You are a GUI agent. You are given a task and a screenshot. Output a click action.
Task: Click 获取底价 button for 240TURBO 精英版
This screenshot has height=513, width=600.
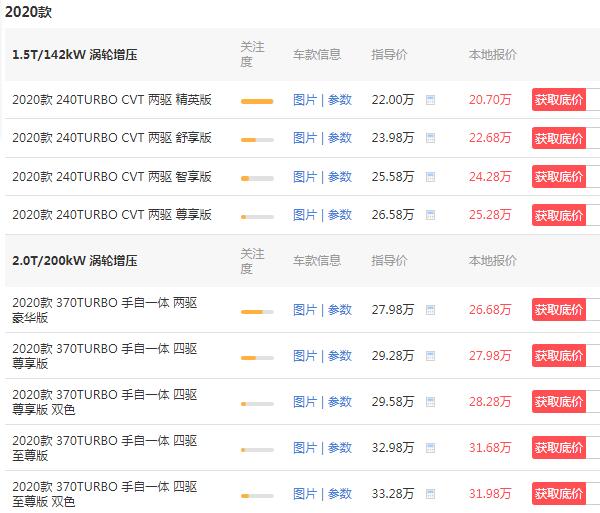[559, 100]
